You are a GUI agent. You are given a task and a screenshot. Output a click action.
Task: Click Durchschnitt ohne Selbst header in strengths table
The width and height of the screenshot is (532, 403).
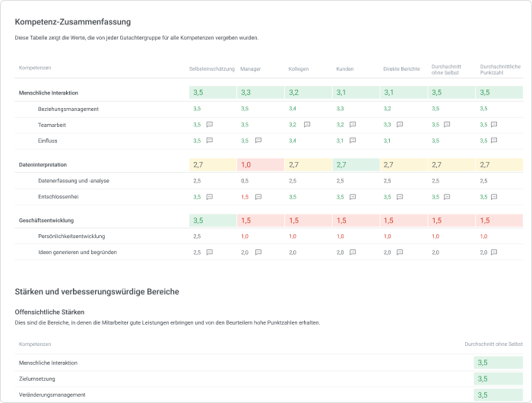[x=494, y=344]
